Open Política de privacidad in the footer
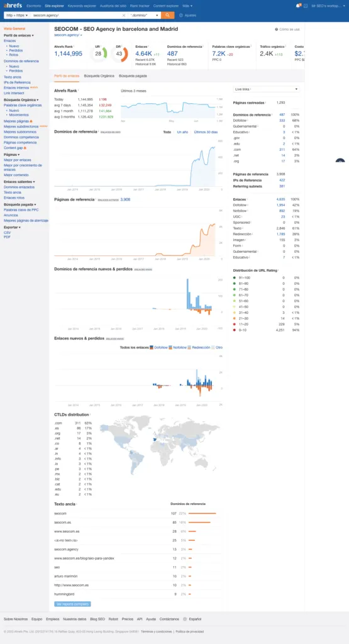The width and height of the screenshot is (349, 644). click(189, 631)
